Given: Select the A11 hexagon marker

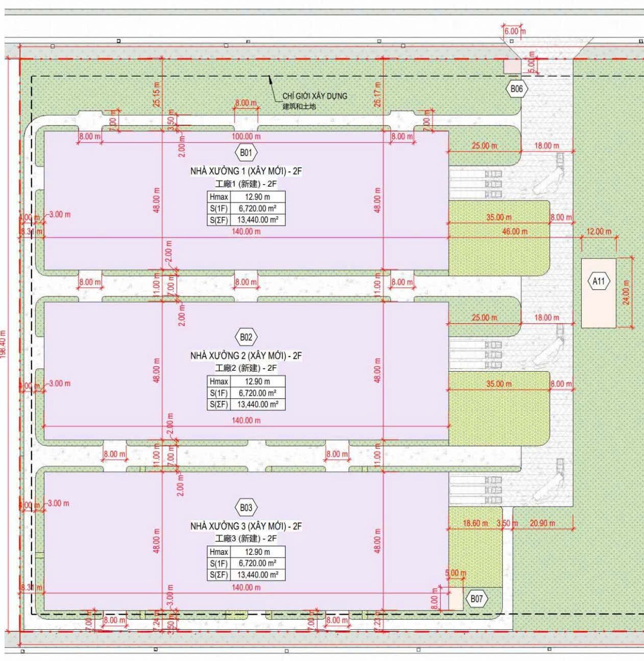Looking at the screenshot, I should pos(598,281).
